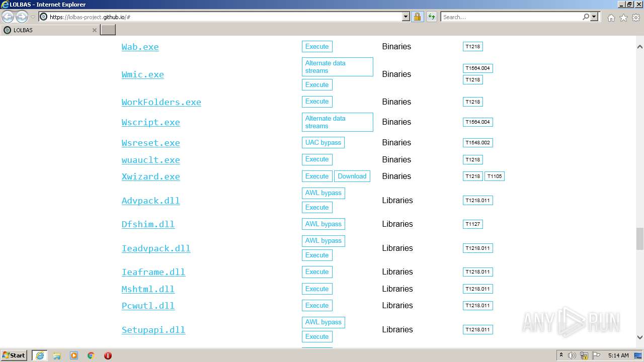Open the Wsreset.exe link

(x=150, y=143)
